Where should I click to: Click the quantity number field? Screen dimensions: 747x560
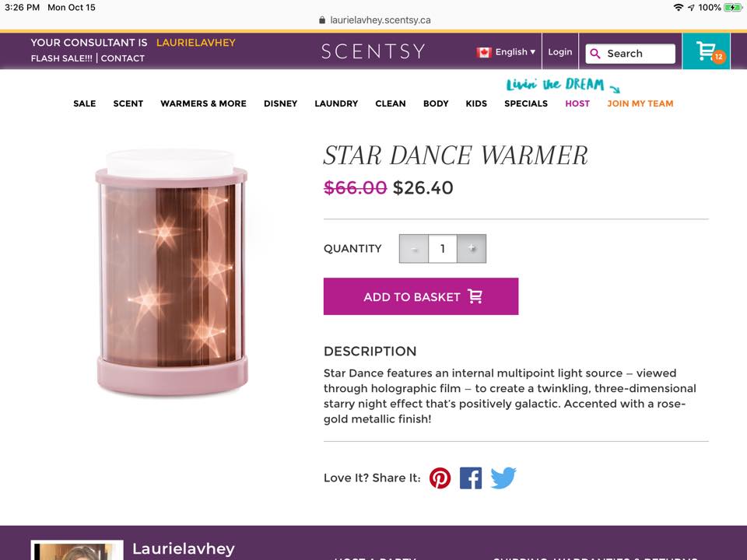(x=443, y=248)
